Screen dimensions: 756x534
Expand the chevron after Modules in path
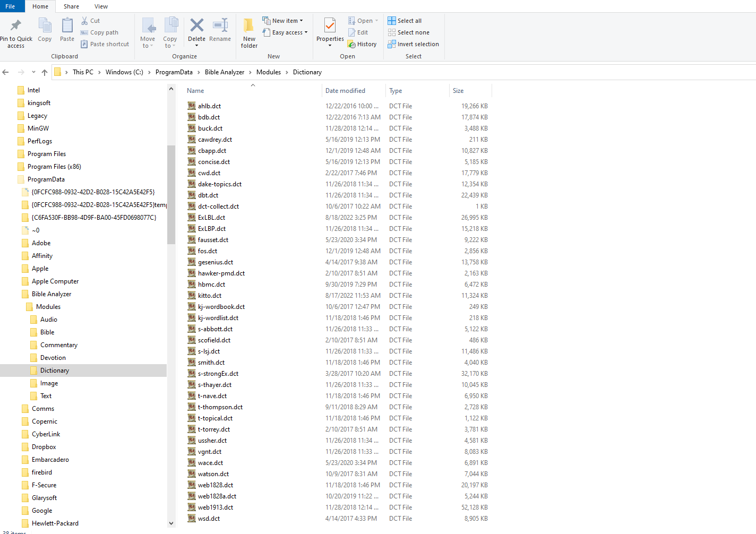click(x=287, y=72)
